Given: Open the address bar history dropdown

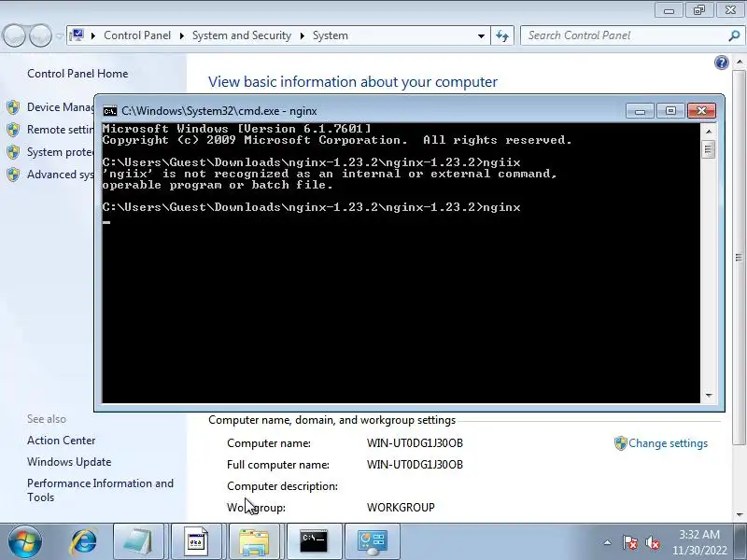Looking at the screenshot, I should pyautogui.click(x=481, y=35).
